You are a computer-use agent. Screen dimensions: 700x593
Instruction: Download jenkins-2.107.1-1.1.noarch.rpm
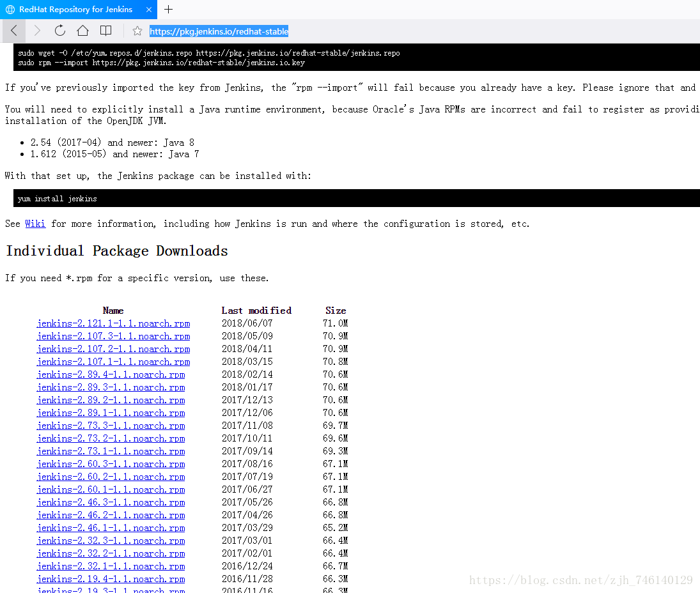(113, 362)
